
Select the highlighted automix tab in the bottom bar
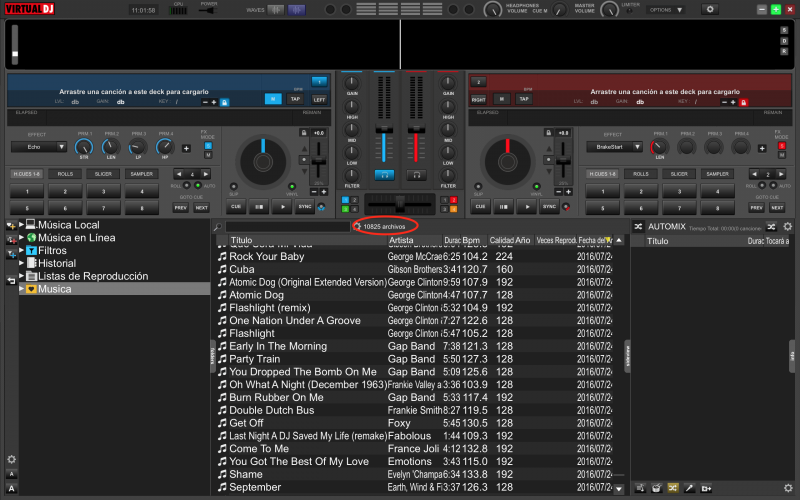673,488
